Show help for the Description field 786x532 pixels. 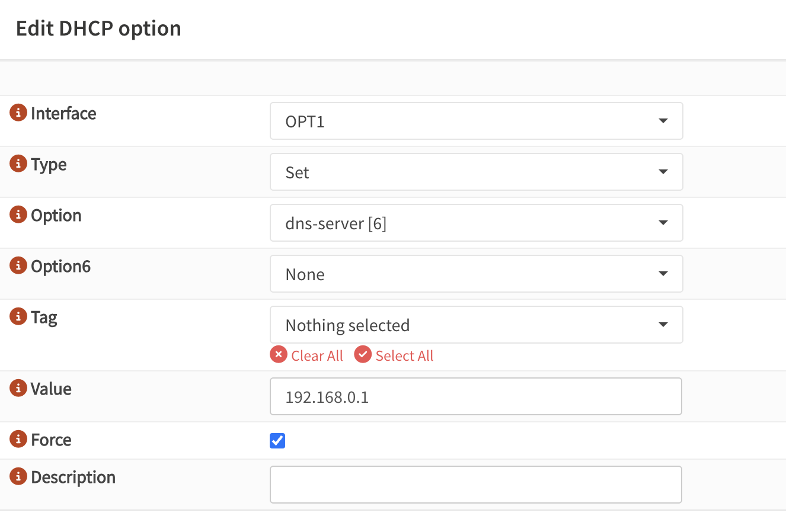pyautogui.click(x=18, y=476)
